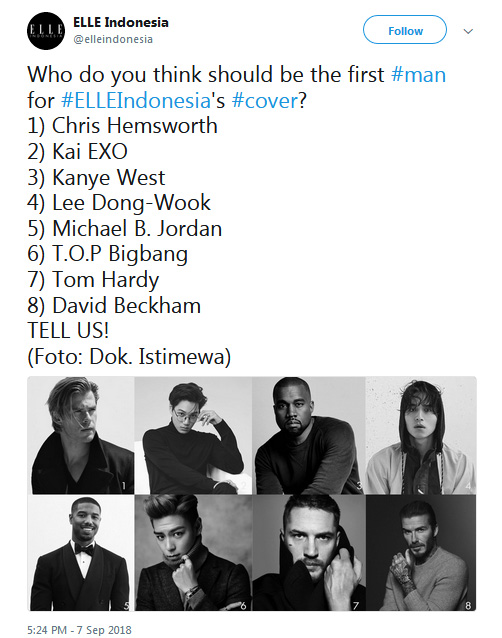Click the '(Foto: Dok. Istimewa)' credit text
Viewport: 502px width, 638px height.
(x=129, y=357)
